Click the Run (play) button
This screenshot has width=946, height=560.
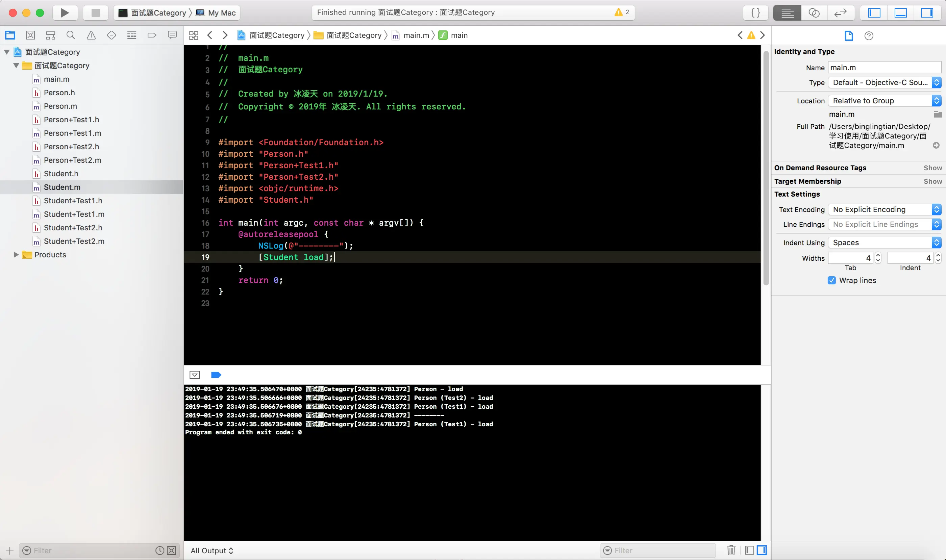(x=65, y=13)
